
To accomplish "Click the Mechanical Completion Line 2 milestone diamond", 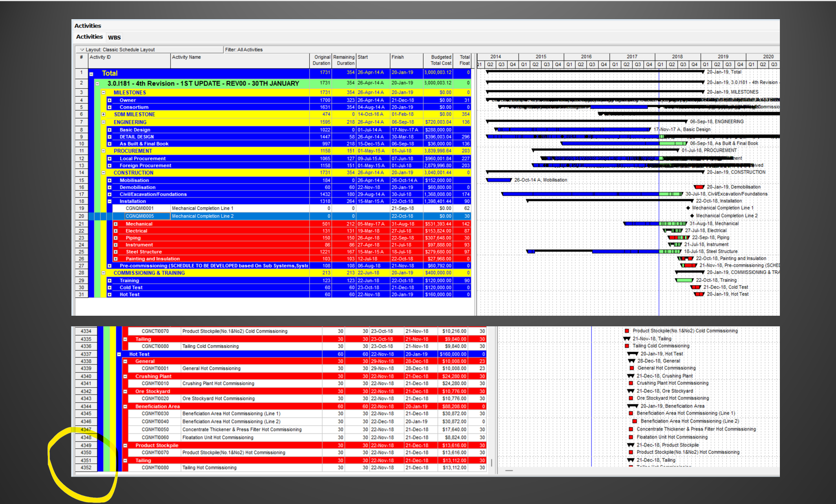I will click(x=692, y=216).
